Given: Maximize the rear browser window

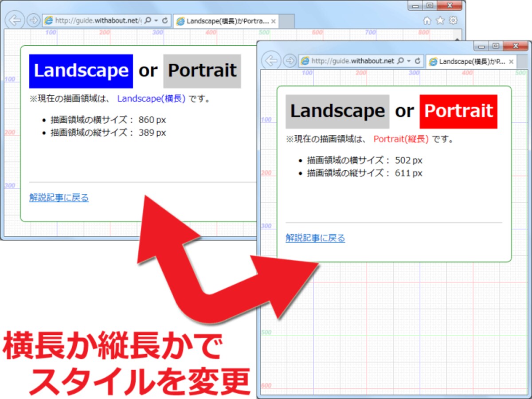Looking at the screenshot, I should click(x=429, y=5).
